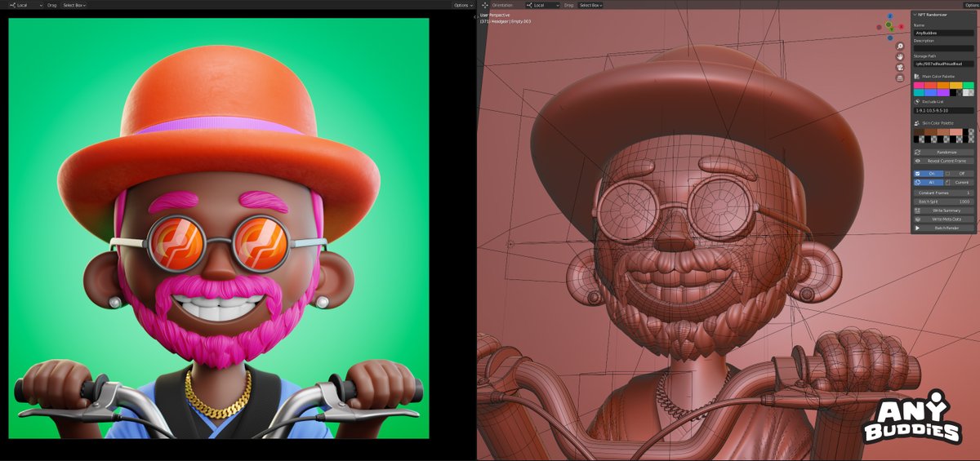Viewport: 980px width, 461px height.
Task: Click the User Perspective viewport label
Action: pos(495,15)
